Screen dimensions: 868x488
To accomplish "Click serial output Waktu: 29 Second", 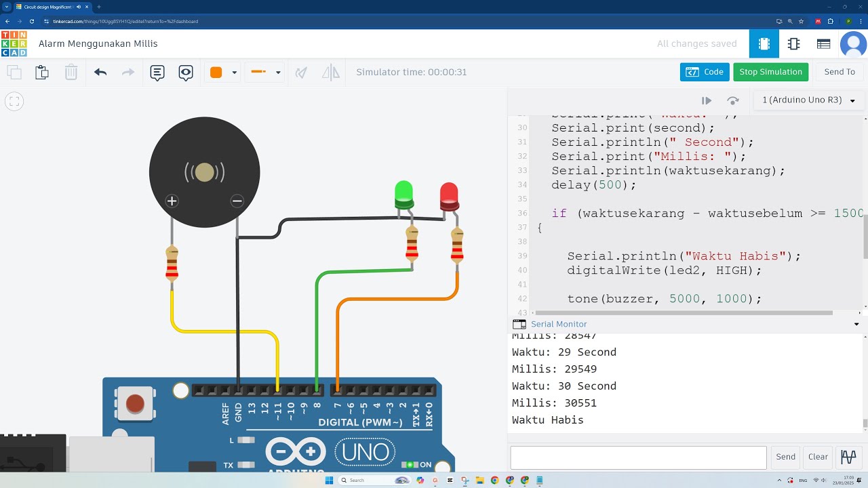I will [564, 352].
